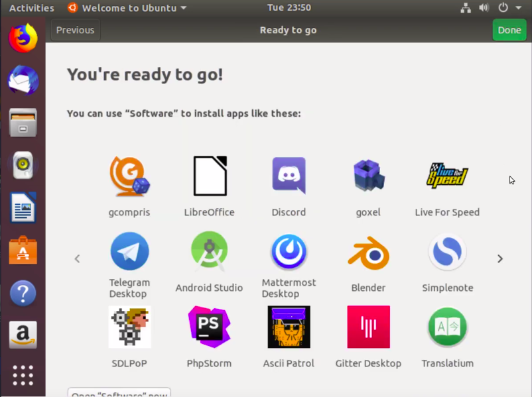
Task: Click the 'Ascii Patrol' label
Action: point(289,363)
